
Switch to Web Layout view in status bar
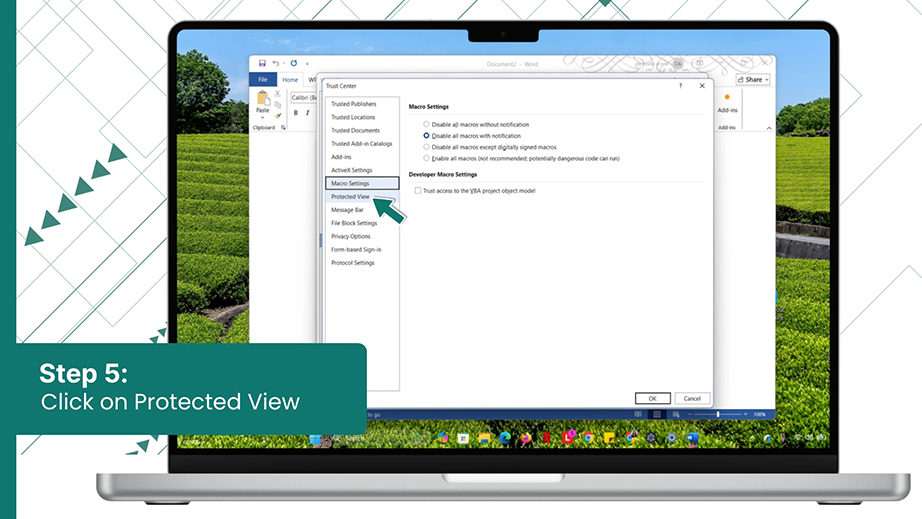676,414
